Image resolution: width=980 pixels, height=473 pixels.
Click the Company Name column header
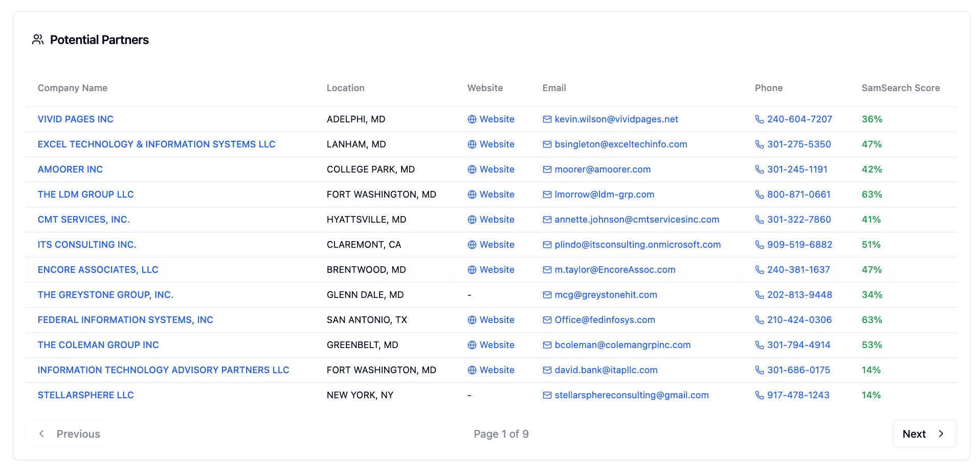73,88
